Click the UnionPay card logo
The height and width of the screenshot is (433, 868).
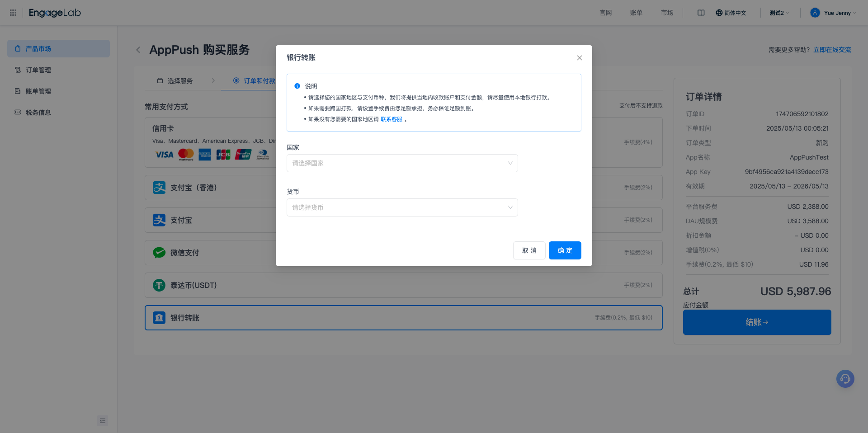[243, 155]
